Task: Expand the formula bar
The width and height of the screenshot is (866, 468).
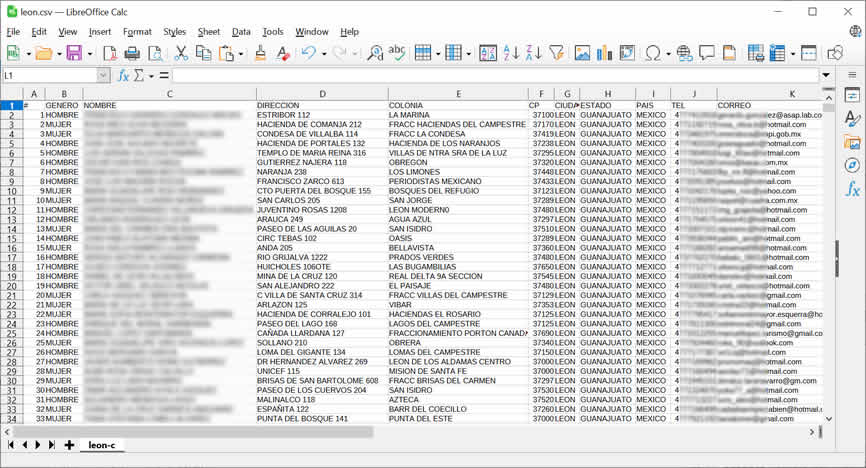Action: 826,75
